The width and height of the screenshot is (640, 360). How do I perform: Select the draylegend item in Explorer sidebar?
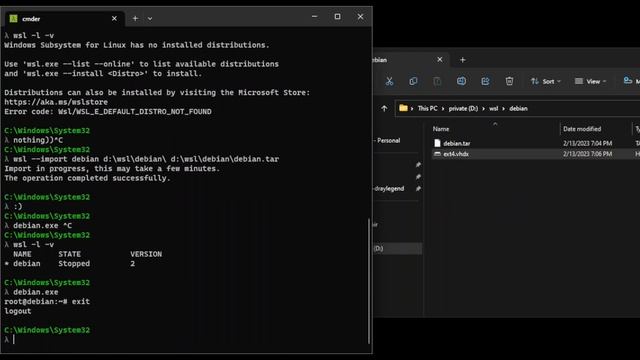tap(389, 189)
